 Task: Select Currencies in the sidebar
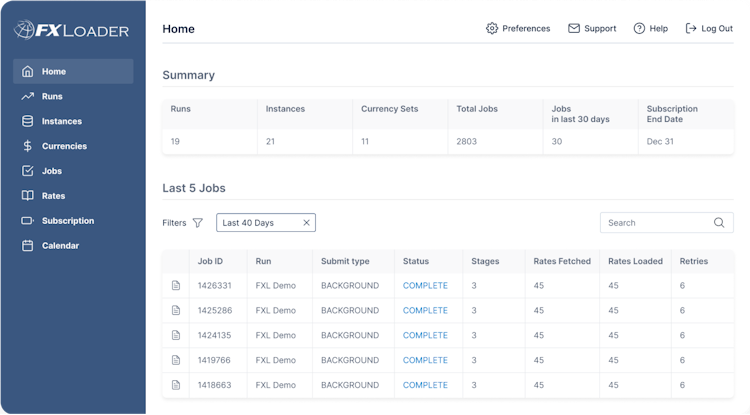point(64,146)
